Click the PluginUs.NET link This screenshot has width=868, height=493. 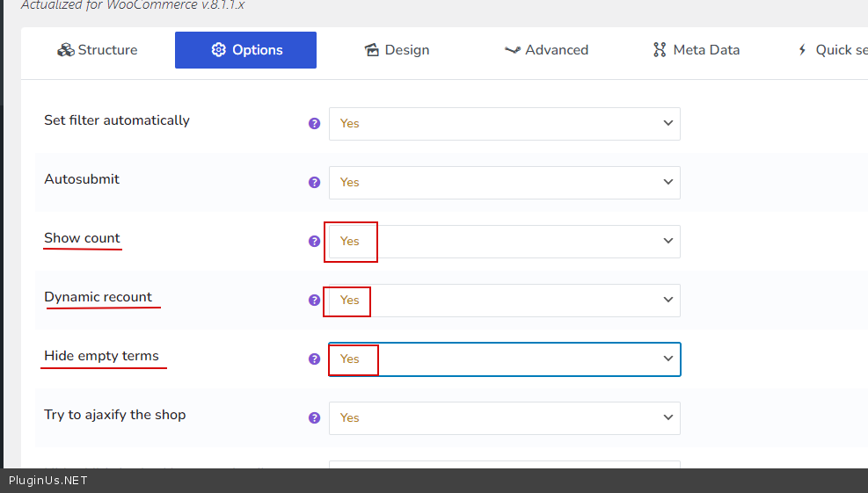pyautogui.click(x=48, y=481)
